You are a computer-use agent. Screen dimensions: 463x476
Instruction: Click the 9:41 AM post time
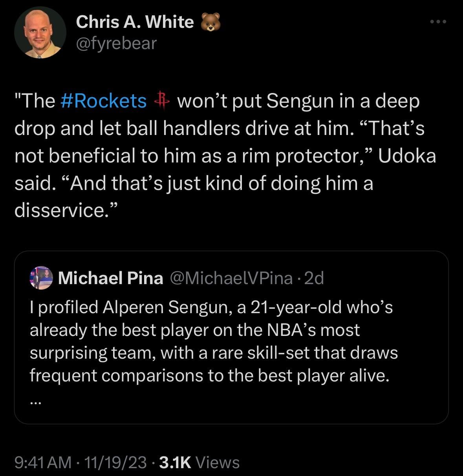(x=43, y=462)
